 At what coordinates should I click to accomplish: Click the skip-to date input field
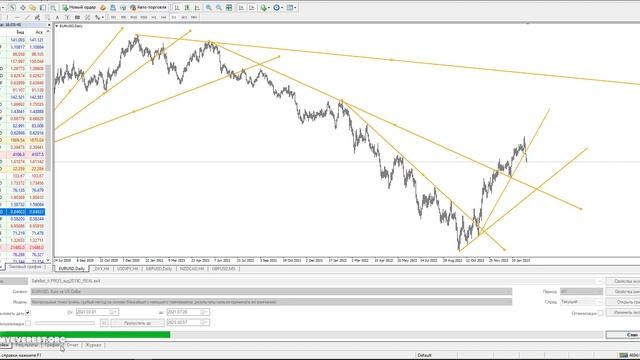[188, 323]
